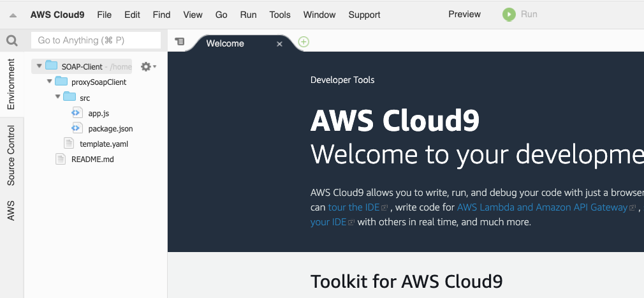Open the AWS Cloud9 menu
The image size is (644, 298).
[57, 15]
